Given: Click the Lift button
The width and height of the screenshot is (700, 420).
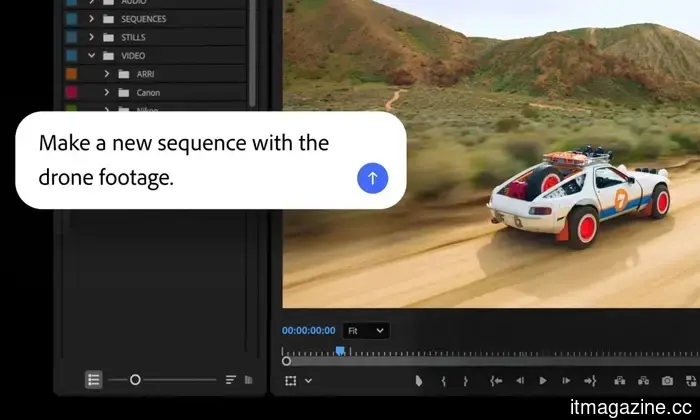Looking at the screenshot, I should 620,381.
